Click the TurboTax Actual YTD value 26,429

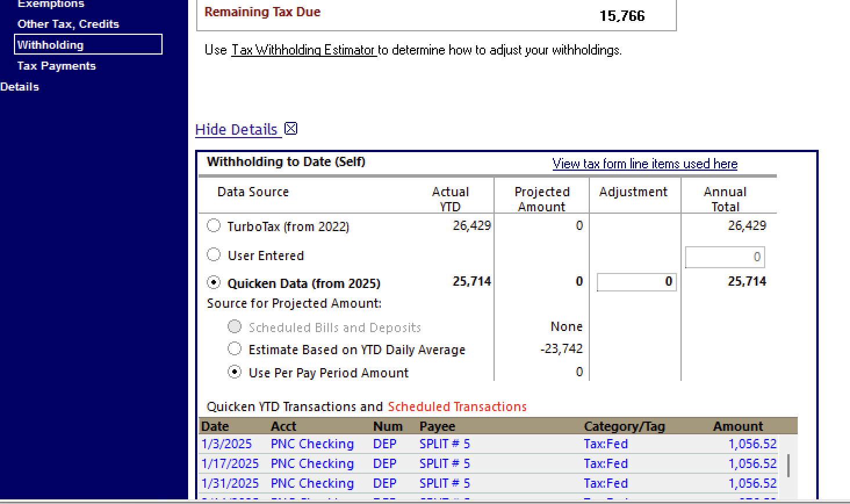coord(471,225)
